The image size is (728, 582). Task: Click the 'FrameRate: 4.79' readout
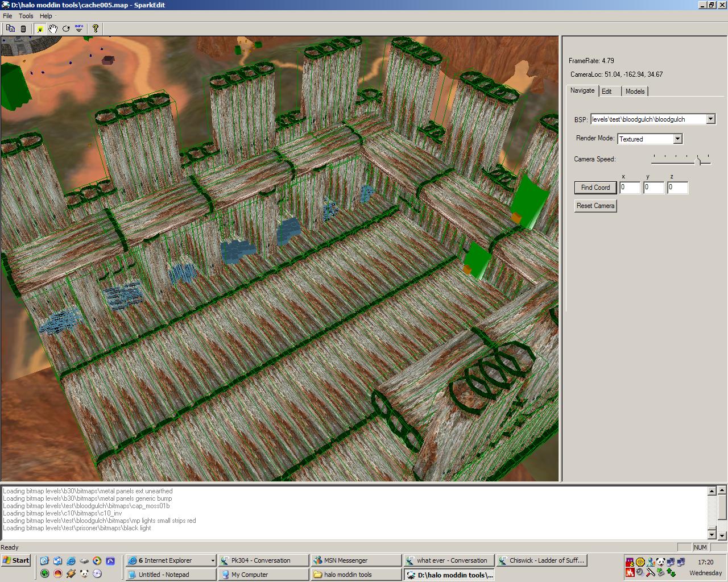[x=591, y=61]
